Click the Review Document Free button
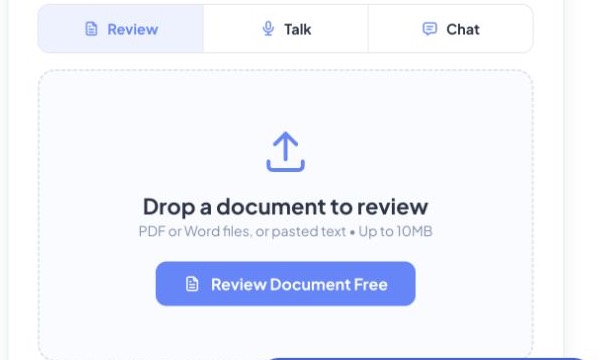This screenshot has height=360, width=600. click(285, 284)
